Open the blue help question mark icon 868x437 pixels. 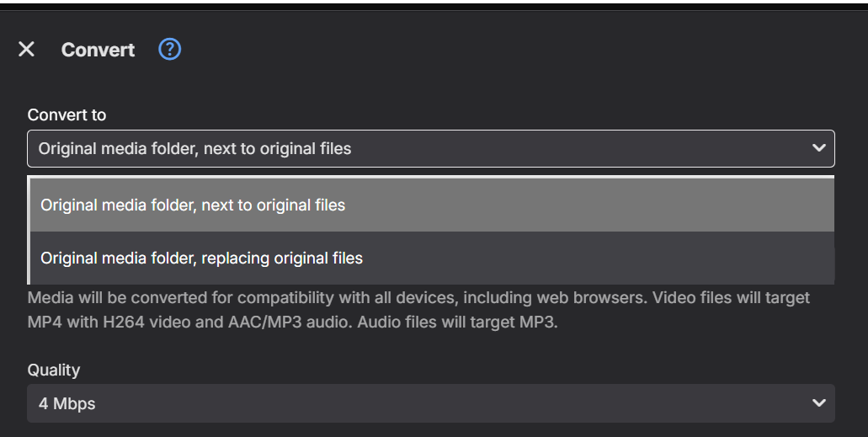tap(170, 50)
